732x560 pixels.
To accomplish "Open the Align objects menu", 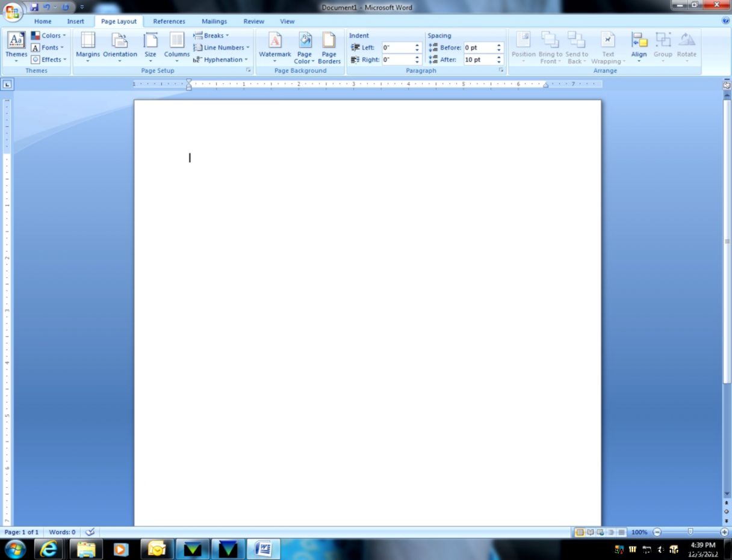I will 639,47.
